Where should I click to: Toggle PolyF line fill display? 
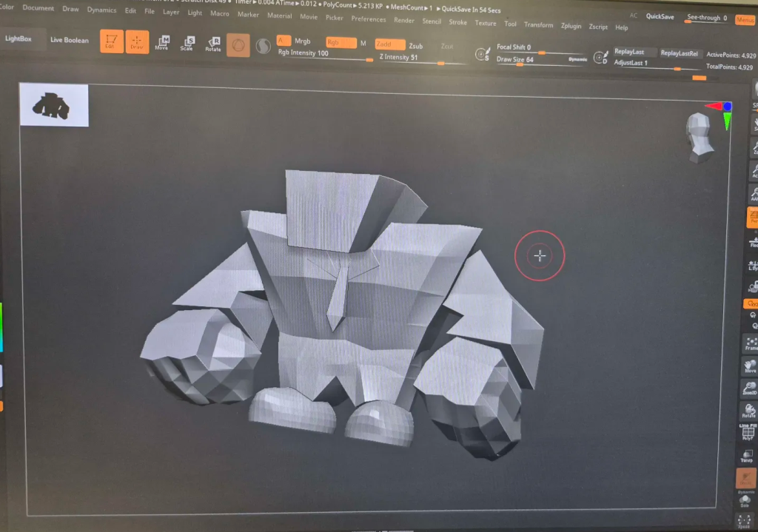(x=748, y=433)
